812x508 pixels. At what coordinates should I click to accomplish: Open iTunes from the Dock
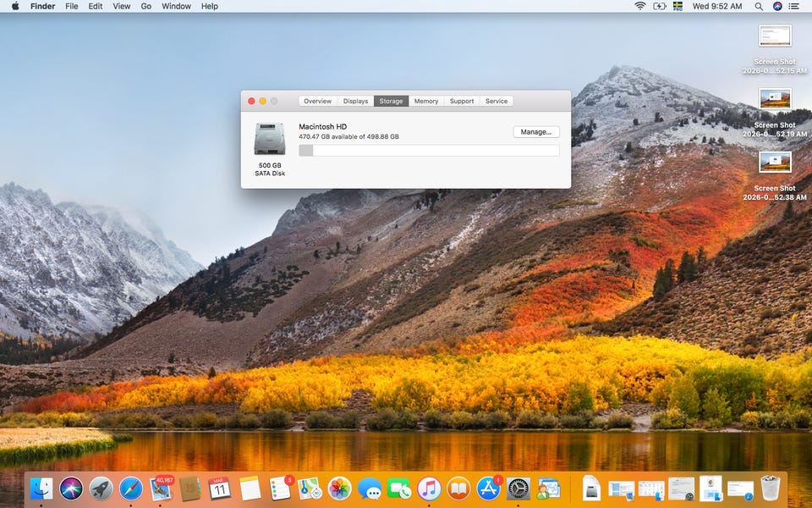click(429, 488)
